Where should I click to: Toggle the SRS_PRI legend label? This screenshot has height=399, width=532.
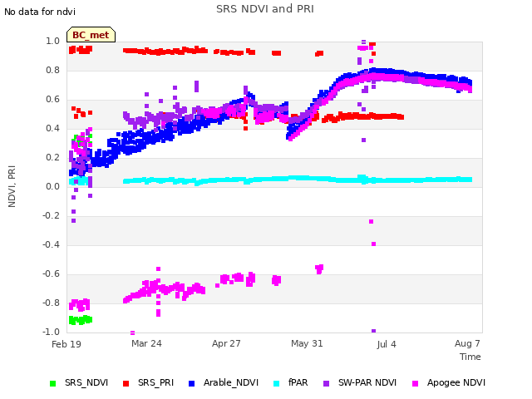tap(155, 382)
